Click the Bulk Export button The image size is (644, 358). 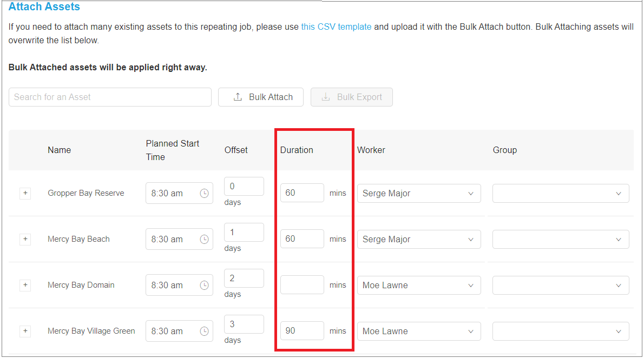coord(352,97)
